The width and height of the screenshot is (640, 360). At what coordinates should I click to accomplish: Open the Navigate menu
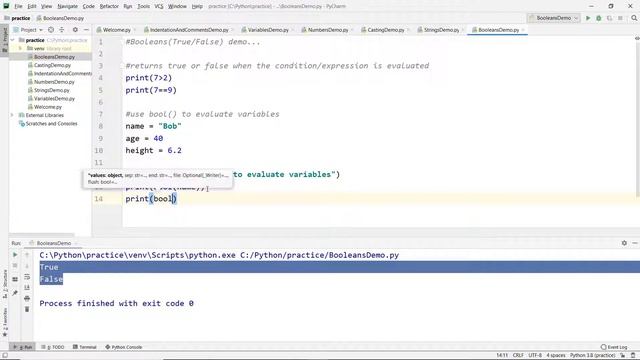pos(67,6)
